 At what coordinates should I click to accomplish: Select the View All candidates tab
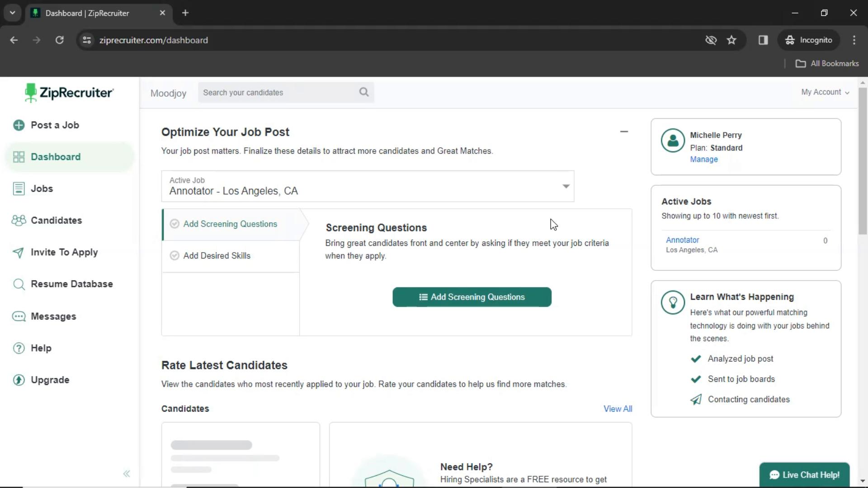618,409
